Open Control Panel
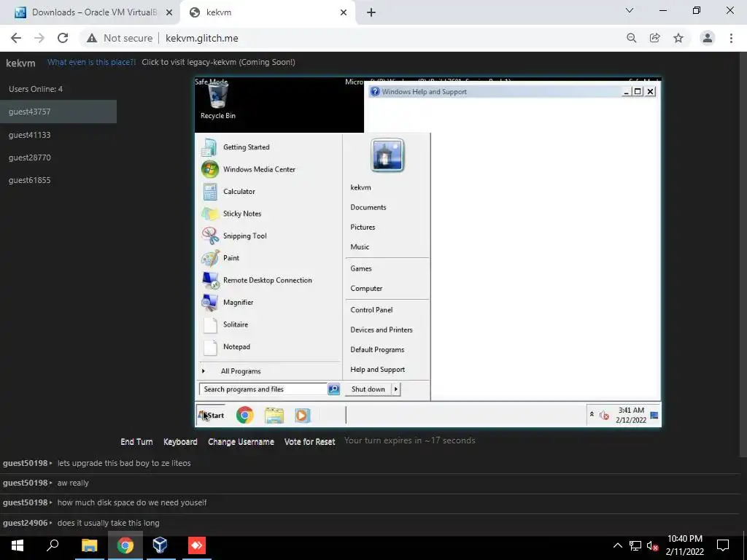Viewport: 747px width, 560px height. [x=371, y=310]
